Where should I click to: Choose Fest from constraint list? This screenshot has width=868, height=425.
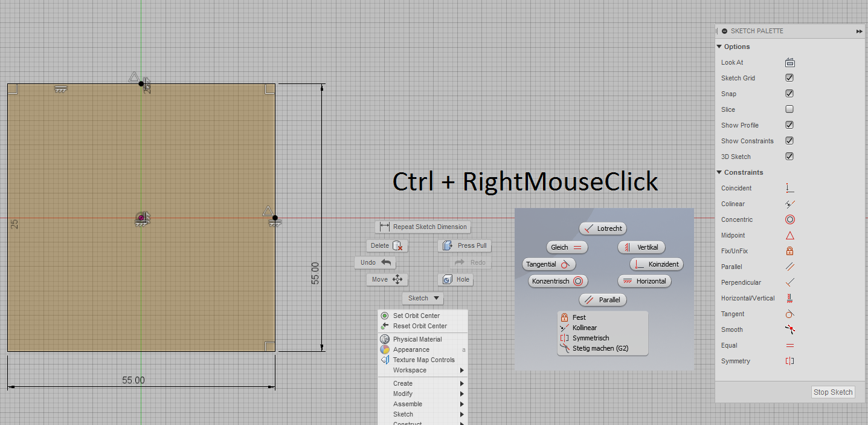click(602, 317)
